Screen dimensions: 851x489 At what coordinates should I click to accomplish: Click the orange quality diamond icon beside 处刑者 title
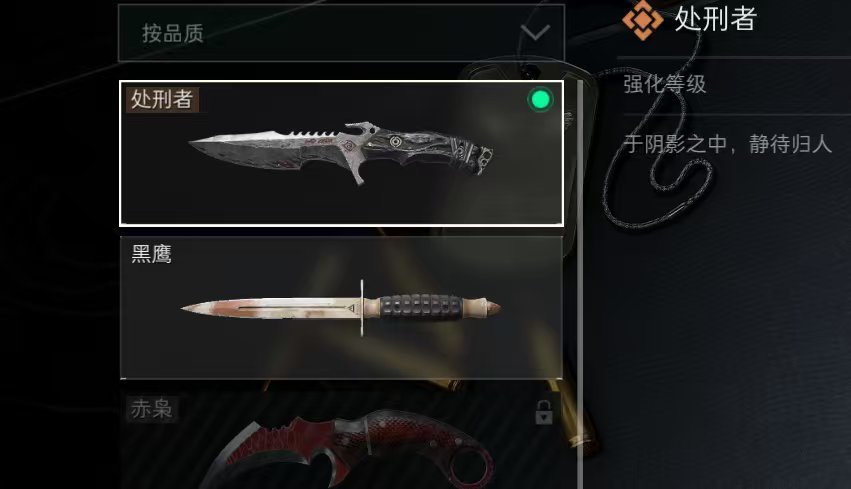tap(642, 20)
